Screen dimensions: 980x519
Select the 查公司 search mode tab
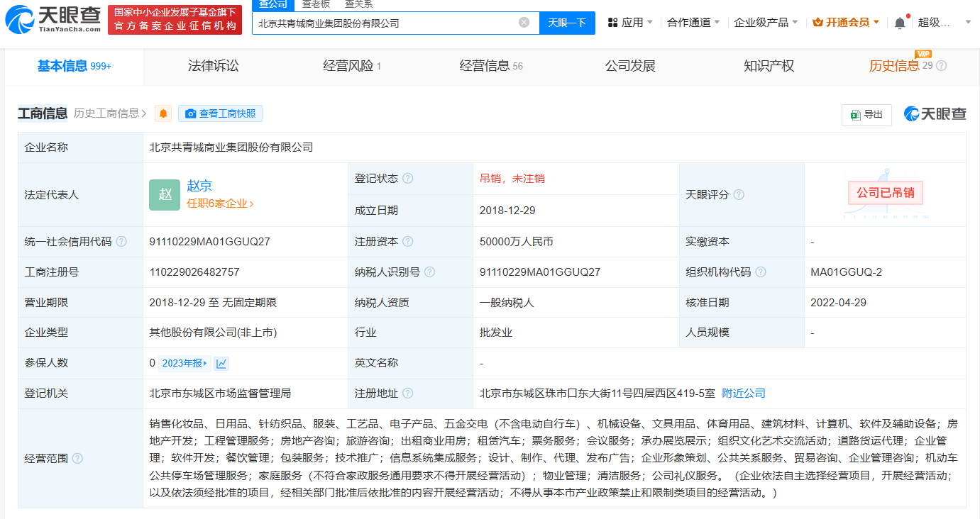point(272,4)
